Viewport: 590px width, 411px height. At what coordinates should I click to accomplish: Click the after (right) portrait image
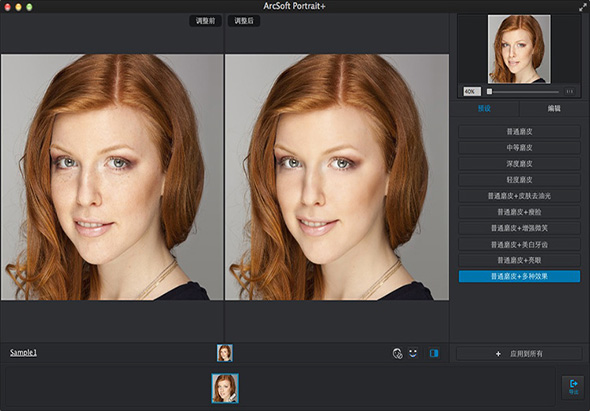pos(337,177)
